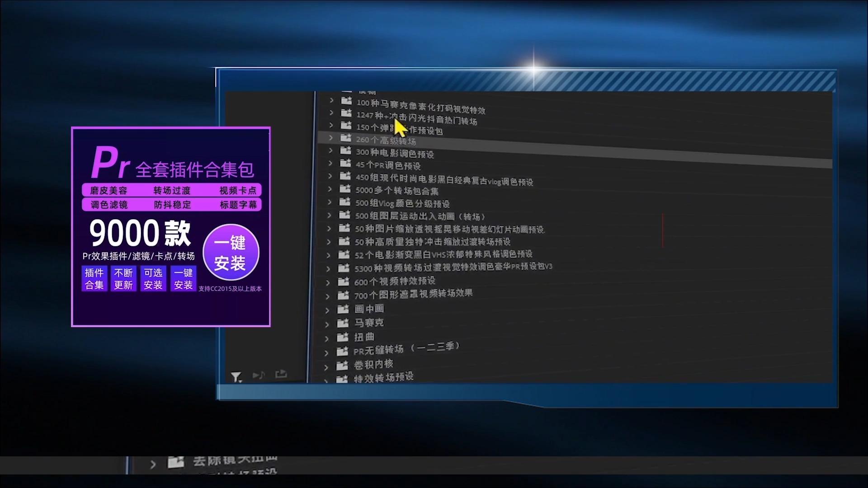Image resolution: width=868 pixels, height=488 pixels.
Task: Click the speaker-and-note audio icon below the panel
Action: 259,375
